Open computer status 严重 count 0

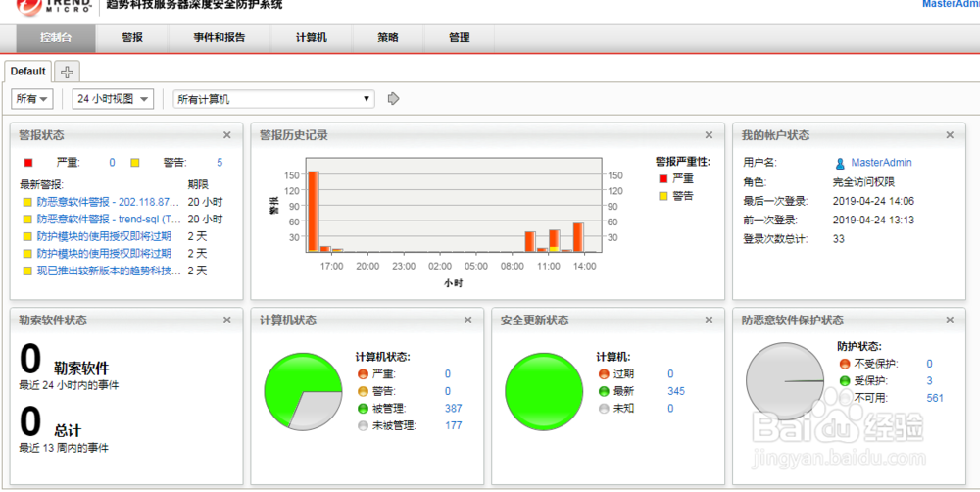point(448,373)
